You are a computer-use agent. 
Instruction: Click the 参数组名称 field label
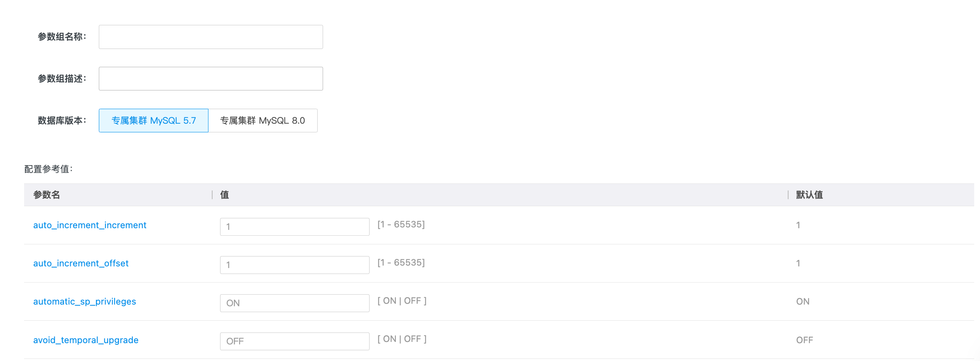point(62,37)
